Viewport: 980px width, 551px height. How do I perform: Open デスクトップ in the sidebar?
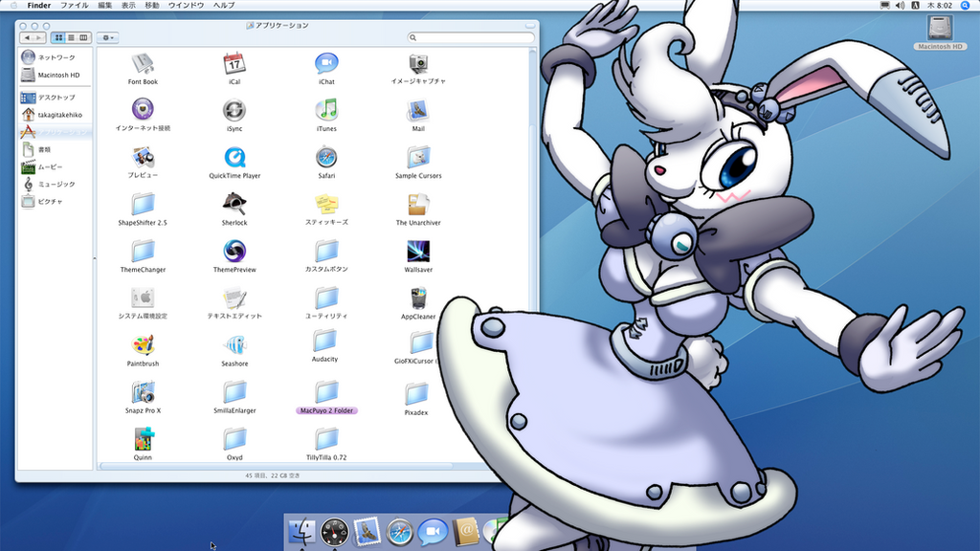[55, 98]
